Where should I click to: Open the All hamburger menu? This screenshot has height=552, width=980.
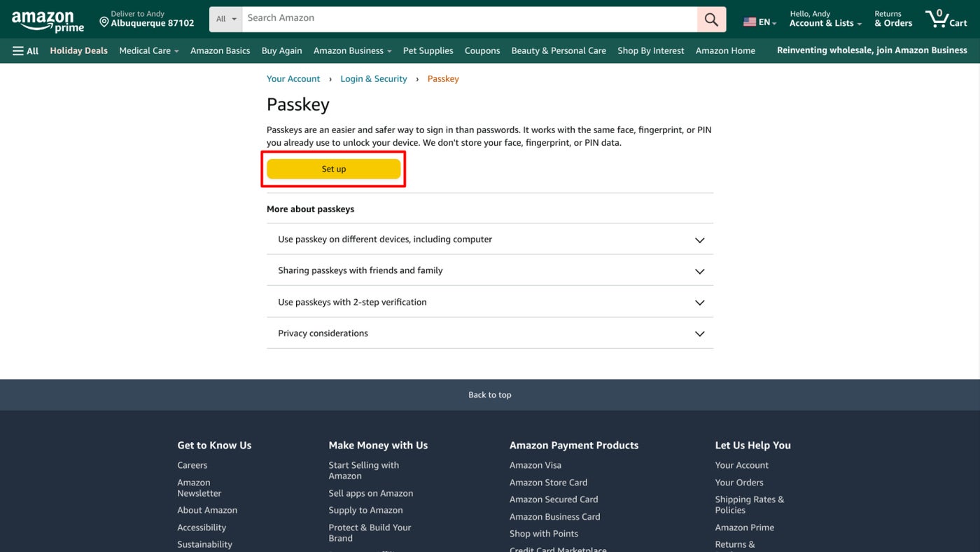(x=26, y=50)
